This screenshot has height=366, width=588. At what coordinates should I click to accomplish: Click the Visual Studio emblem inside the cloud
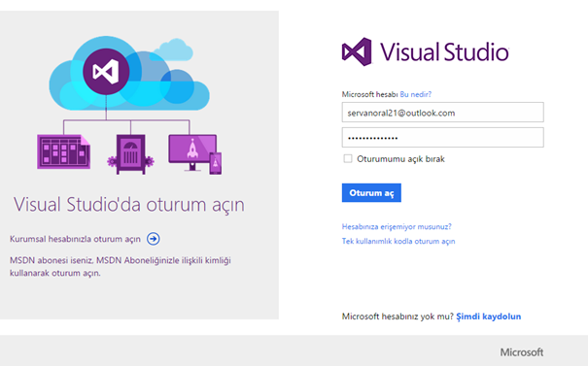106,71
